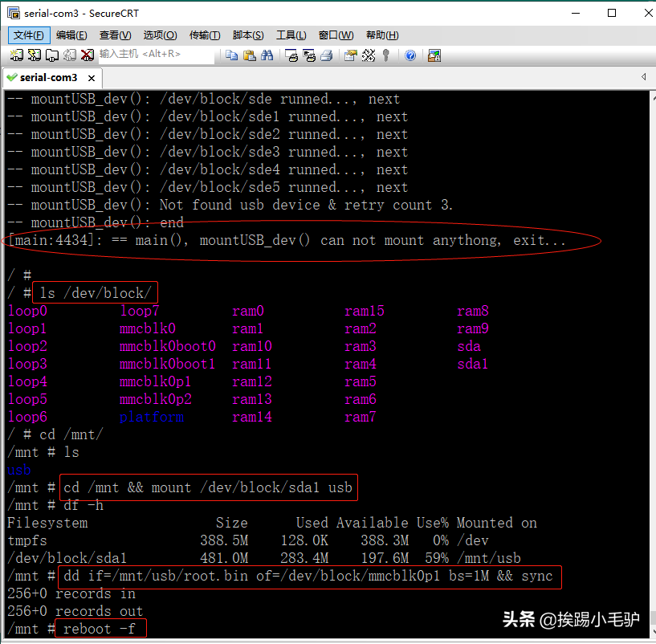
Task: Click 'df -h' command text
Action: pos(84,506)
